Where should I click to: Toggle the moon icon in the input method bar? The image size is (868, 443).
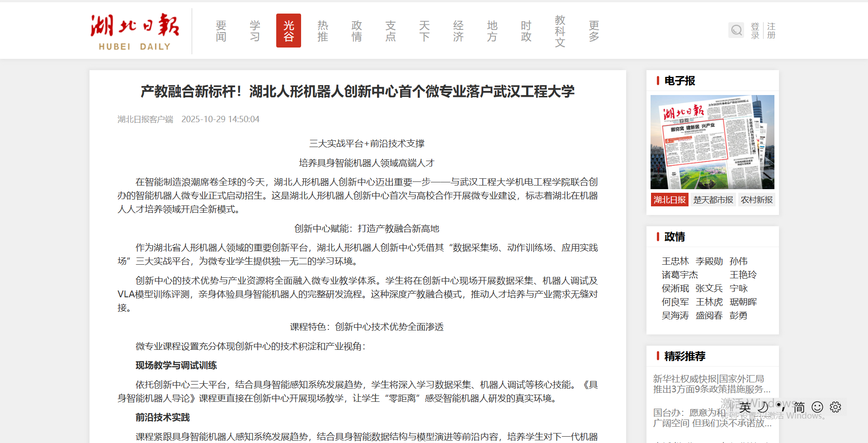point(763,407)
